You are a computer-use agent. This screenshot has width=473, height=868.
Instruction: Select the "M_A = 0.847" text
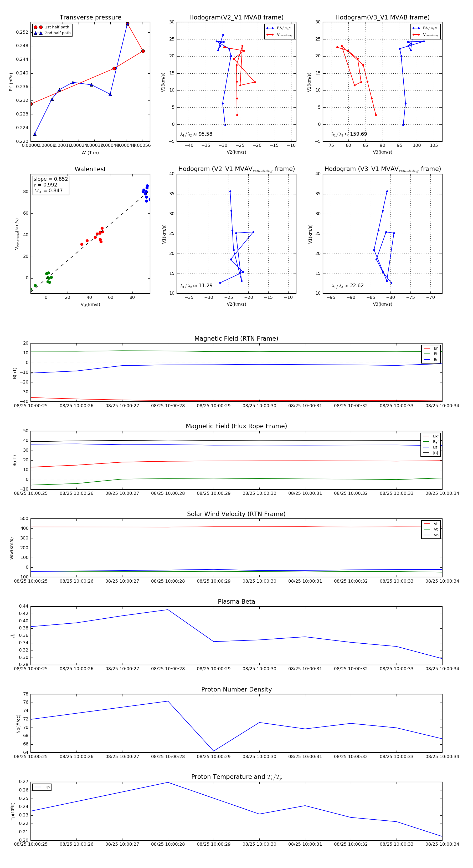tap(48, 191)
